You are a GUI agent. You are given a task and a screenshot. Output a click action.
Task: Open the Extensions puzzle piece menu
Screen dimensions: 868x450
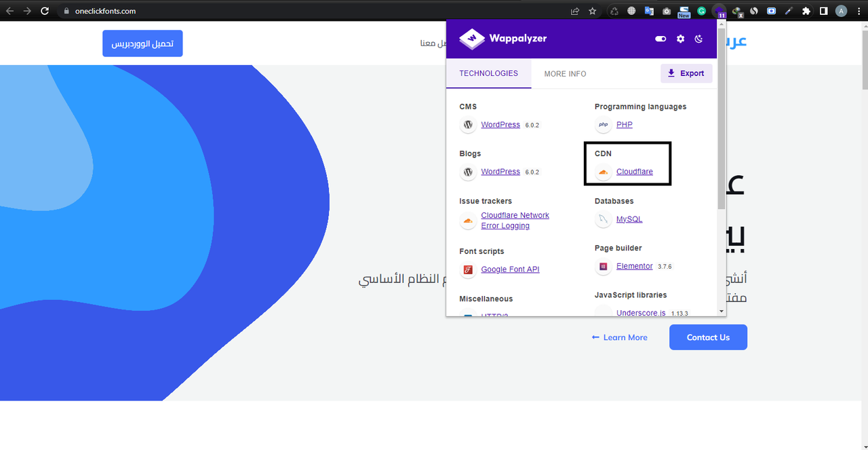coord(806,11)
